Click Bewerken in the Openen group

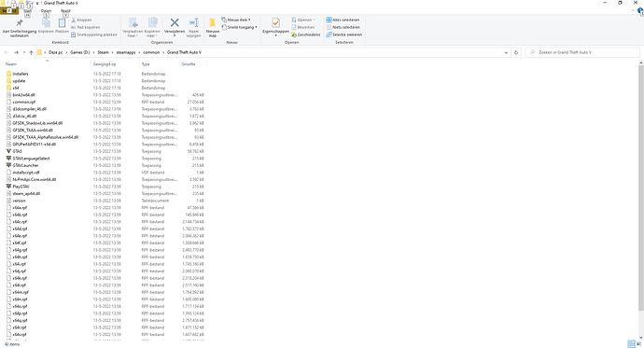point(303,27)
